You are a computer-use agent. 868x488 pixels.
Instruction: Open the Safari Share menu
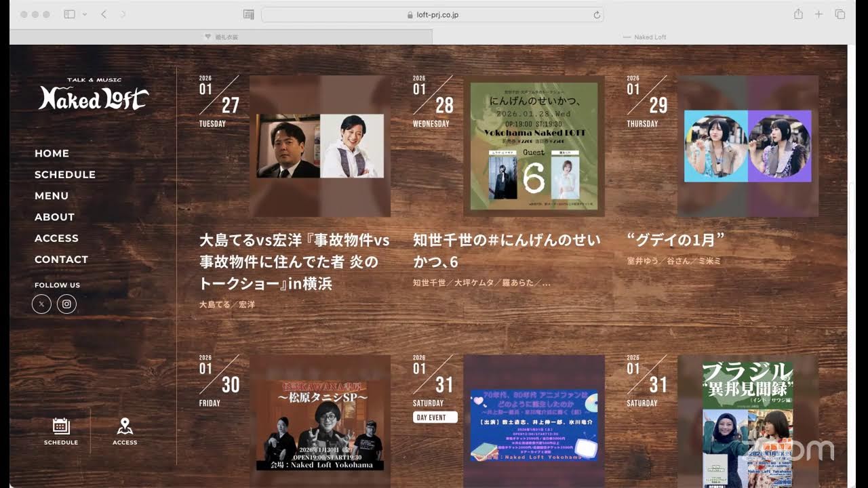pyautogui.click(x=798, y=14)
